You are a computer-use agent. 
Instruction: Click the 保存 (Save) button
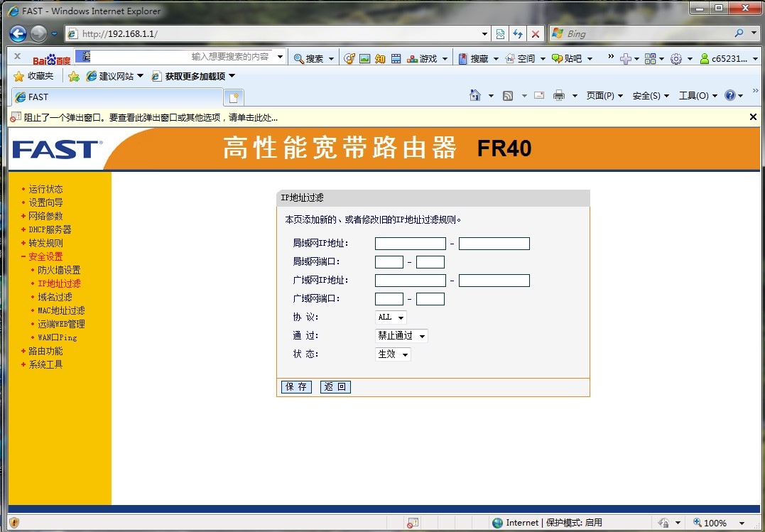(296, 387)
